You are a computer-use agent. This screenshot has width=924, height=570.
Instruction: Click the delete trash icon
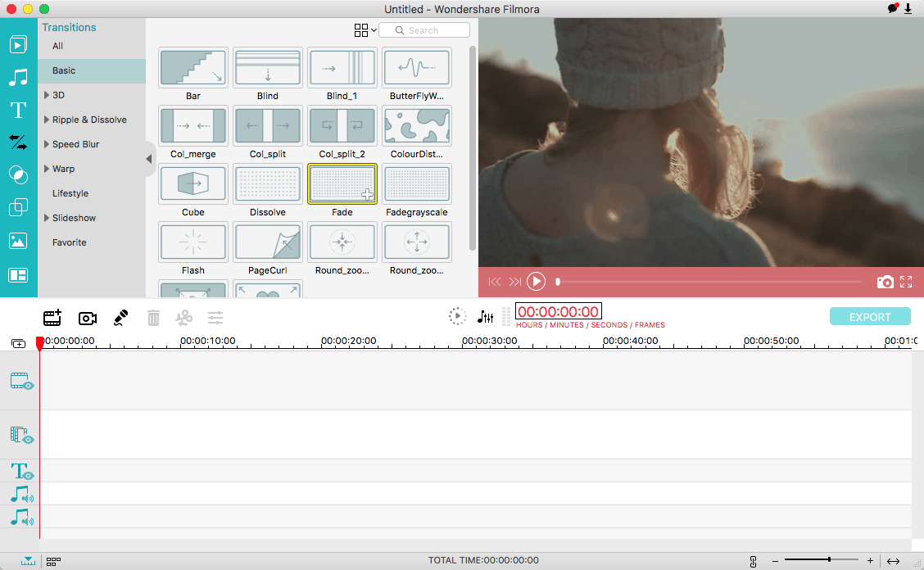(x=153, y=318)
